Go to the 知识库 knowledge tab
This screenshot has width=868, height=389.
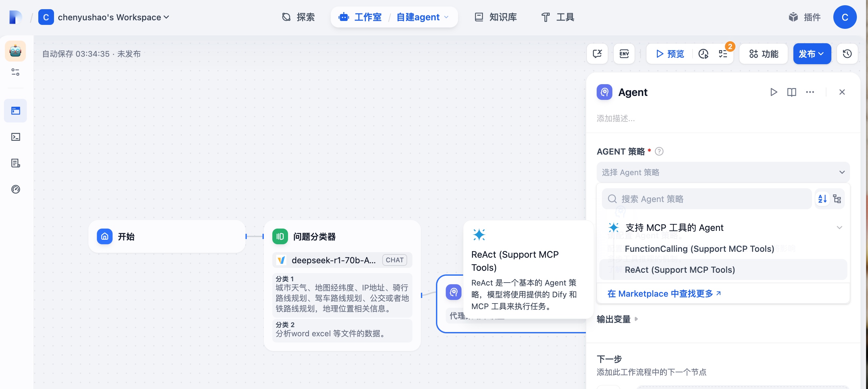coord(496,17)
